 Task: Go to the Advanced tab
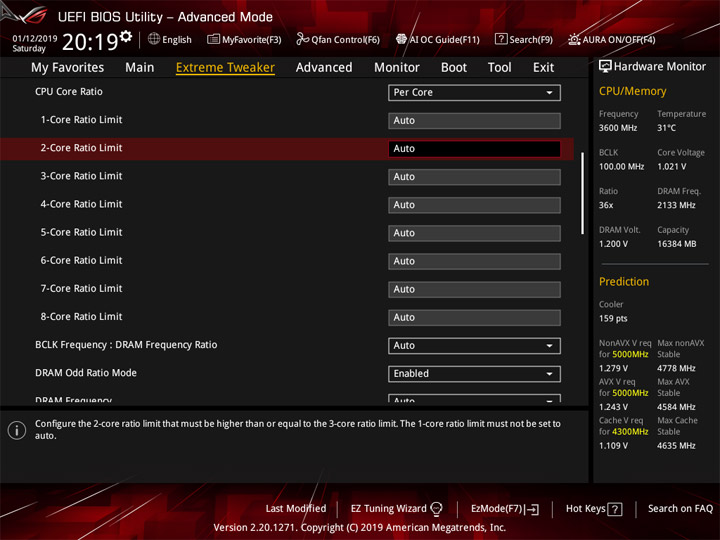pyautogui.click(x=324, y=68)
